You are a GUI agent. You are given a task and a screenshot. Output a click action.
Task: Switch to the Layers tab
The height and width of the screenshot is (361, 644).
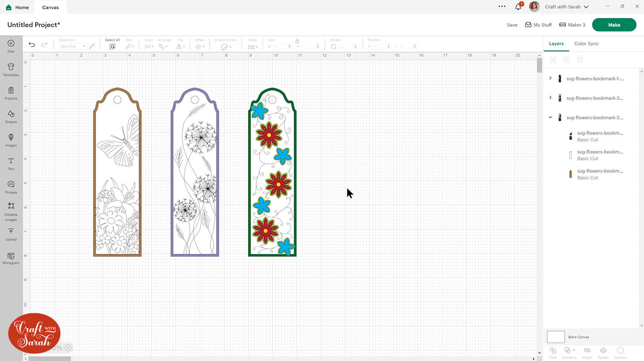(x=556, y=44)
